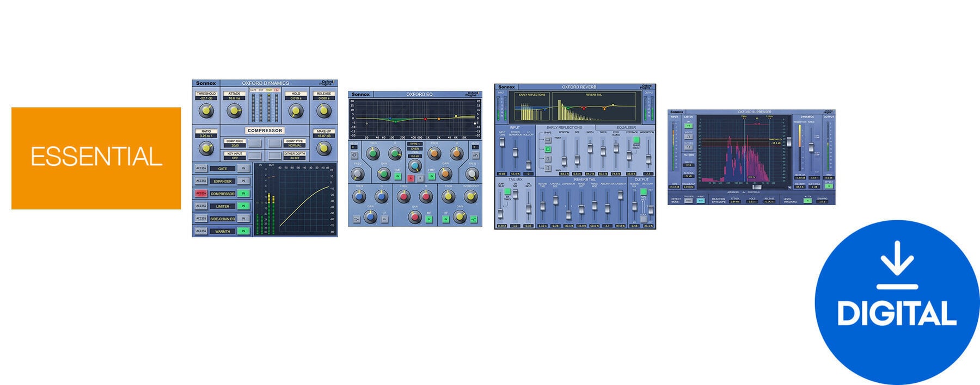This screenshot has width=980, height=385.
Task: Toggle the LMF band IN button in Oxford EQ
Action: pyautogui.click(x=398, y=176)
